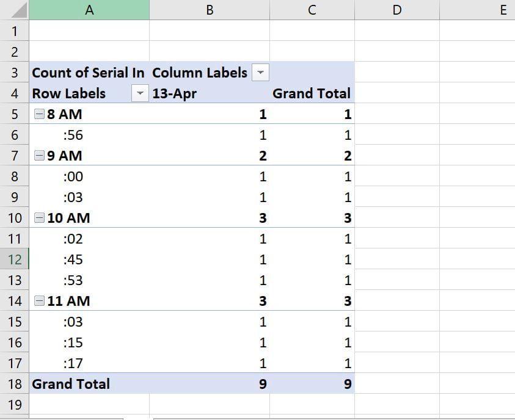Collapse the 11 AM group
Image resolution: width=515 pixels, height=420 pixels.
[39, 301]
